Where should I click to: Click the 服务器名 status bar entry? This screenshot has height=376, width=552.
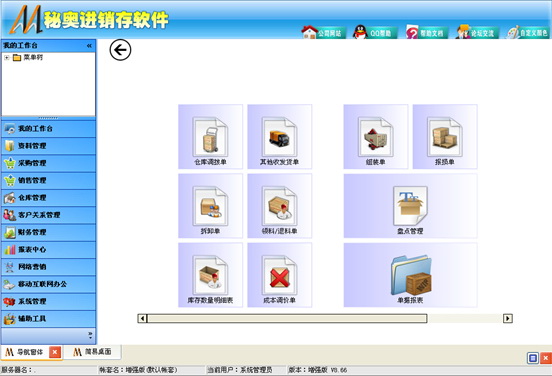[18, 370]
